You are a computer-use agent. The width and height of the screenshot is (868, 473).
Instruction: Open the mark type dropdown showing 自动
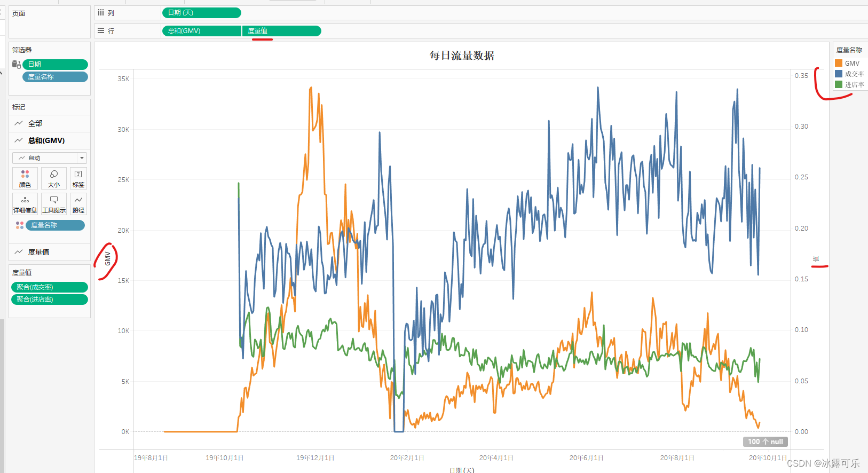[49, 158]
